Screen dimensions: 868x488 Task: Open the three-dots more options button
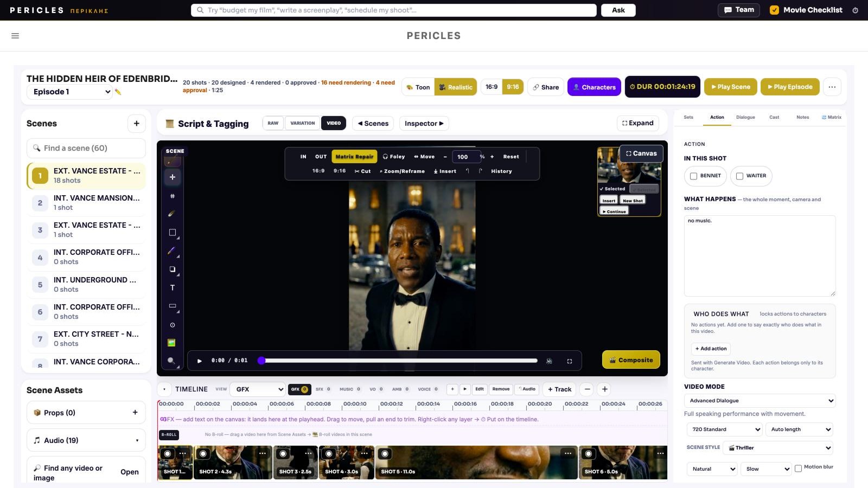[832, 87]
